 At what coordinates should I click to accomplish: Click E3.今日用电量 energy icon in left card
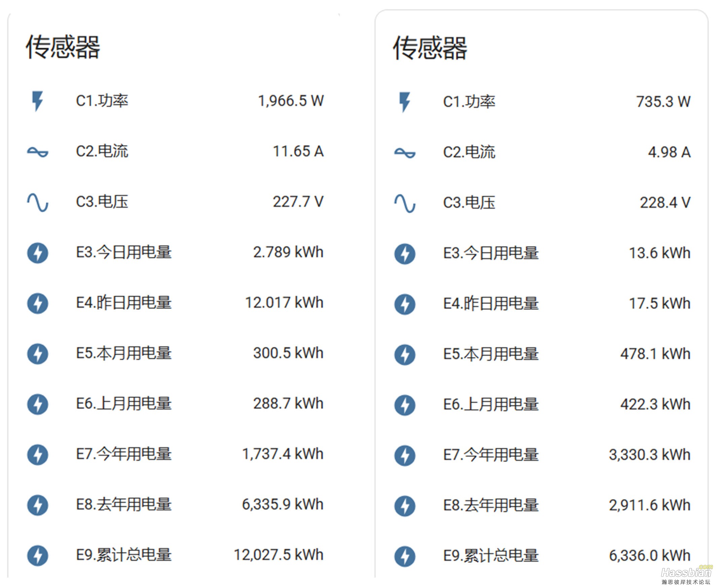(x=38, y=253)
